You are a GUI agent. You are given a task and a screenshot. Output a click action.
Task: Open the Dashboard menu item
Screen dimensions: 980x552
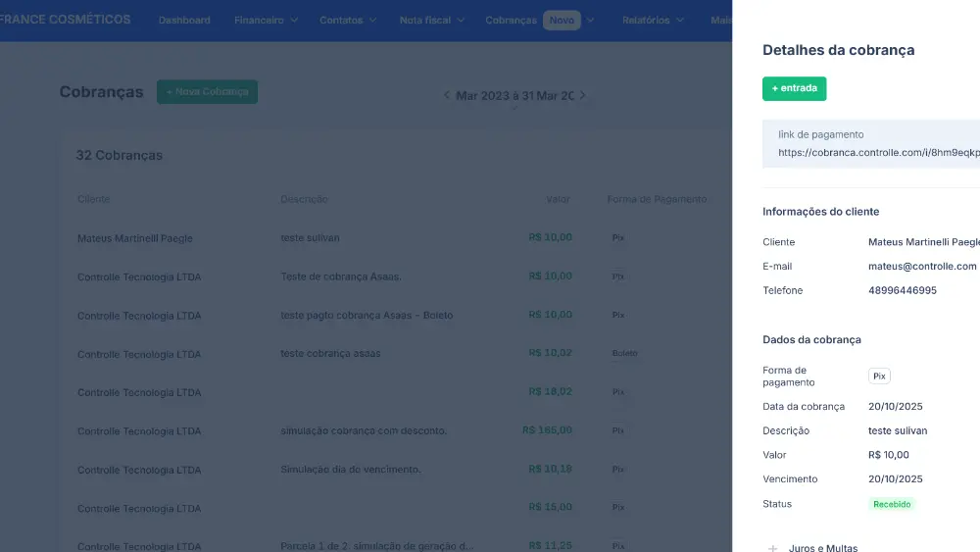[x=184, y=20]
